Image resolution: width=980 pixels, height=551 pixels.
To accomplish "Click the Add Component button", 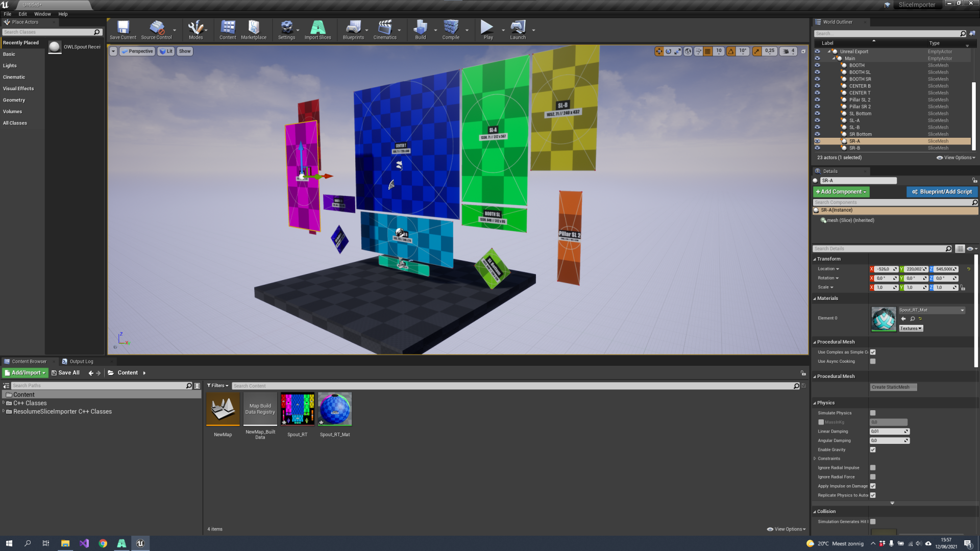I will click(x=841, y=192).
